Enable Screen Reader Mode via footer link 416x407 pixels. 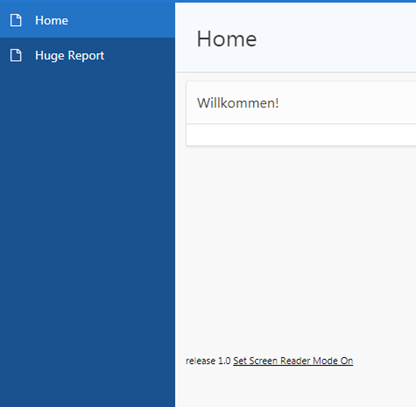(293, 361)
